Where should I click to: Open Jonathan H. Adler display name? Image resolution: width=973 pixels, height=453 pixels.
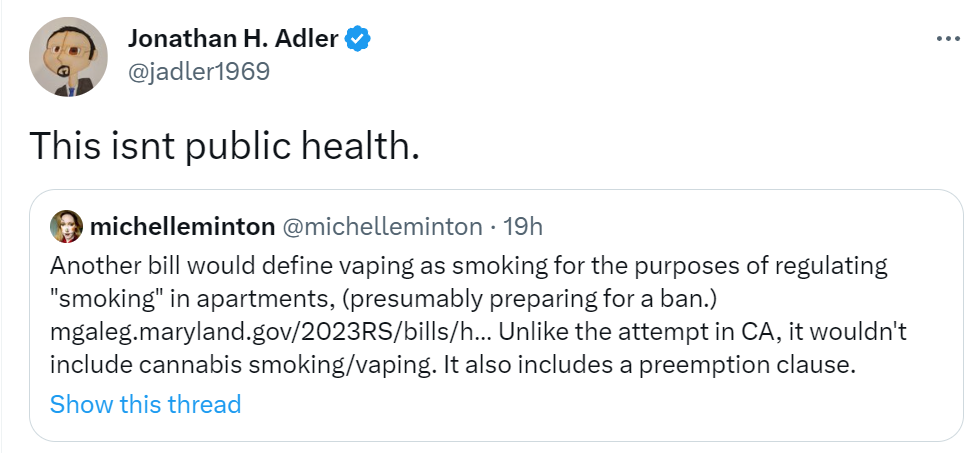click(233, 39)
